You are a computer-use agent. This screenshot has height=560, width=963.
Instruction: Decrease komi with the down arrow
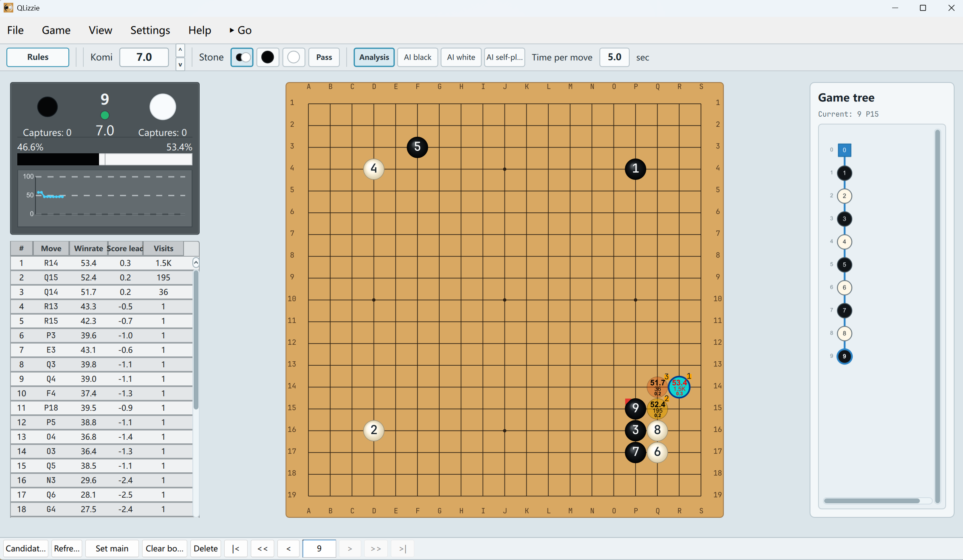180,64
